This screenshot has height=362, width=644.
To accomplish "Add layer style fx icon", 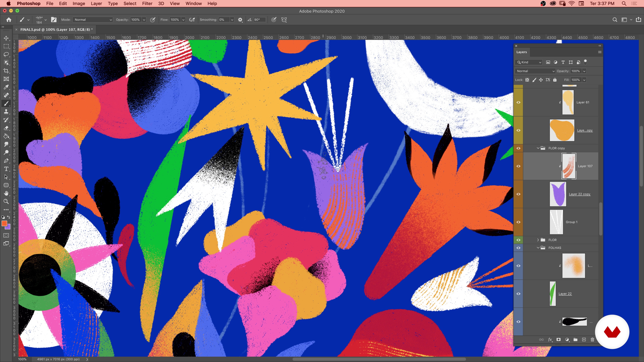I will [x=550, y=340].
